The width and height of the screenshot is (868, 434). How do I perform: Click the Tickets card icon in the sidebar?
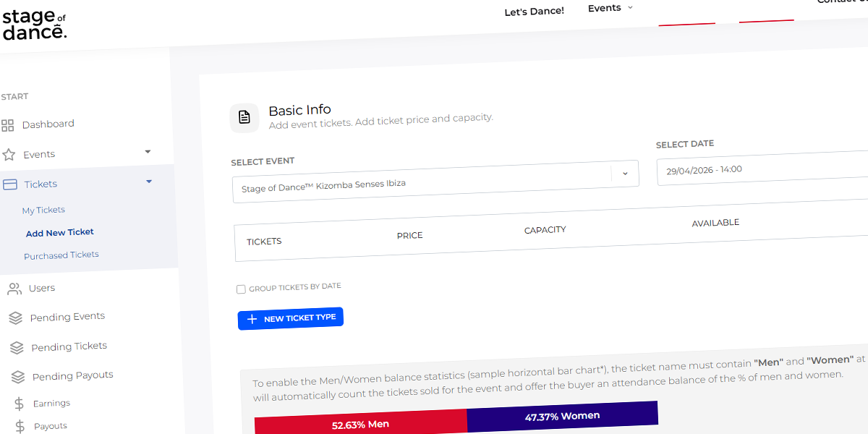pyautogui.click(x=10, y=184)
